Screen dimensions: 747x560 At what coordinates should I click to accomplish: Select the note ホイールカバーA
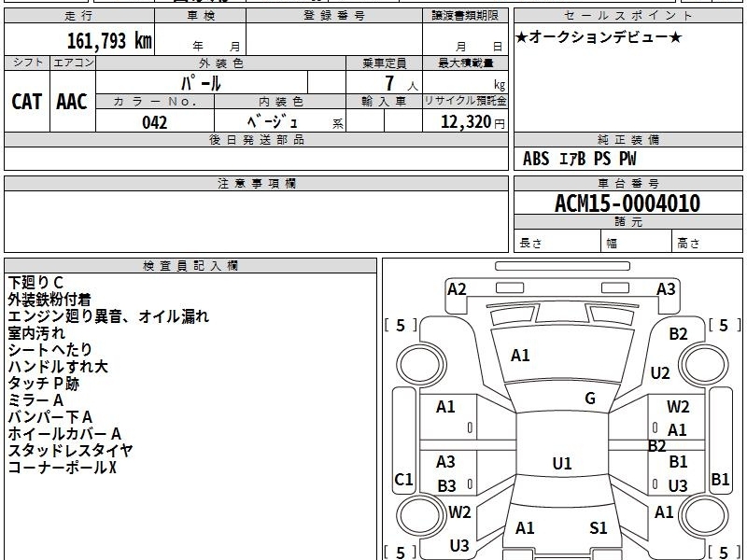(64, 434)
